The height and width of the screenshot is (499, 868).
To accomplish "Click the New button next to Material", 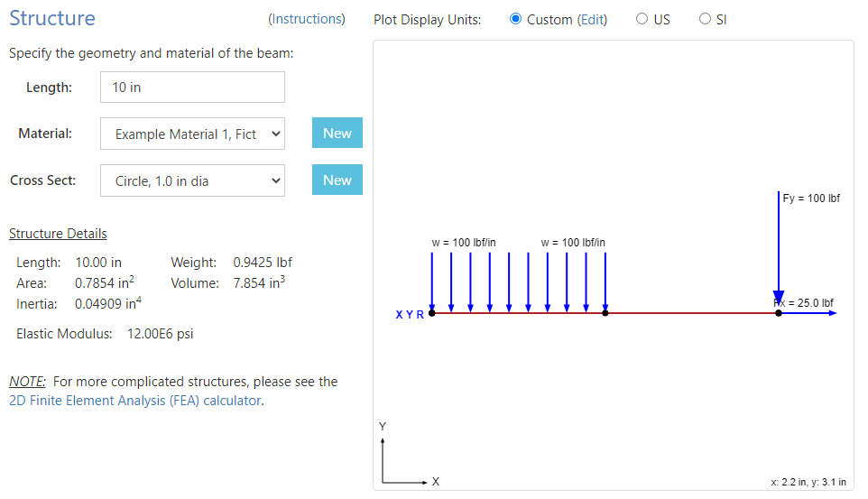I will click(x=337, y=134).
